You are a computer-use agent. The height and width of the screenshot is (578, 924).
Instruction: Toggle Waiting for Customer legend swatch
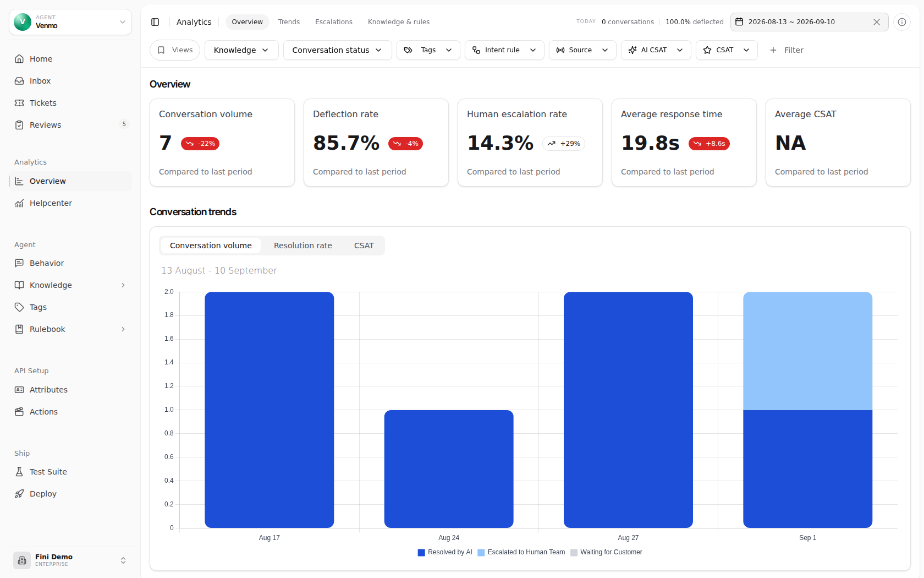coord(574,553)
